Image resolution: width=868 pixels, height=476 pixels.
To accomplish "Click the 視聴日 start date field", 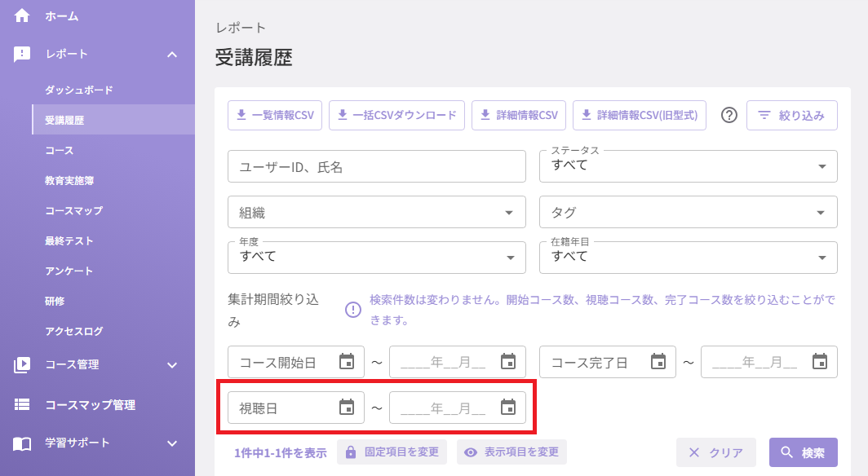I will (x=296, y=408).
